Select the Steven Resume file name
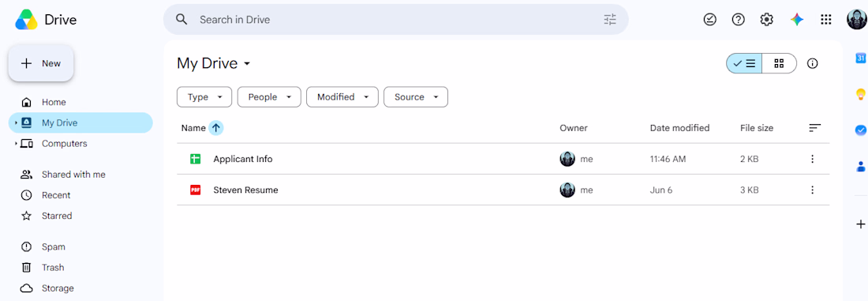 coord(245,190)
